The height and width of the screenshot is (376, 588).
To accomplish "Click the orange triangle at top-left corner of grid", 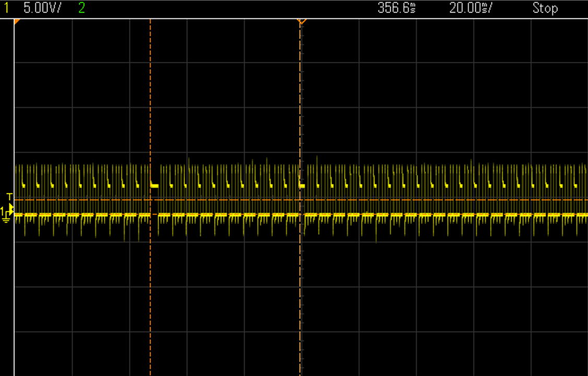I will pyautogui.click(x=17, y=21).
